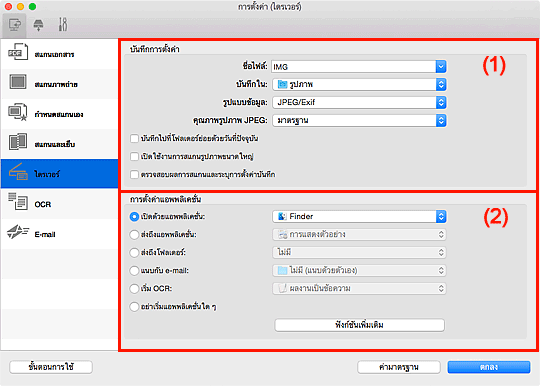This screenshot has width=540, height=386.
Task: Enable large image scanning checkbox
Action: 134,157
